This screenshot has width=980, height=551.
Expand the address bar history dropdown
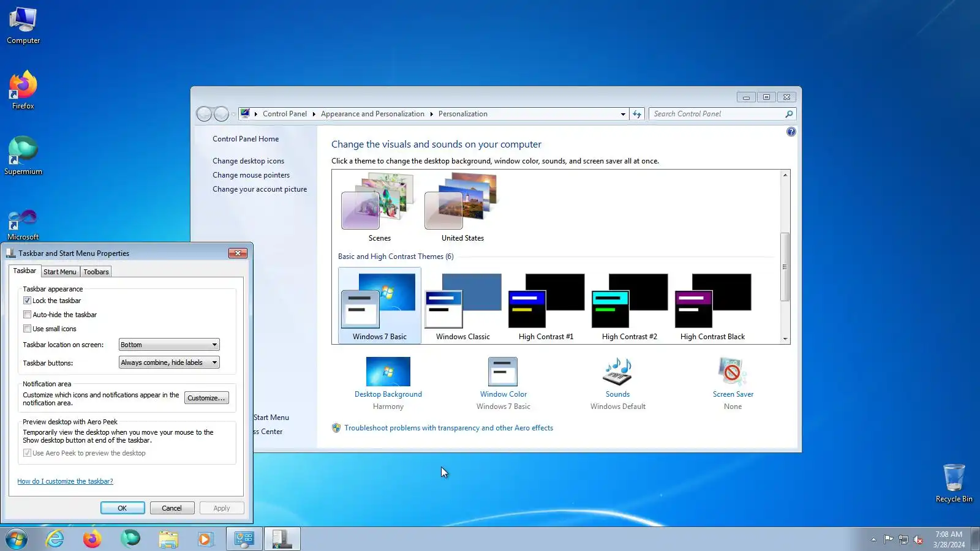(623, 114)
